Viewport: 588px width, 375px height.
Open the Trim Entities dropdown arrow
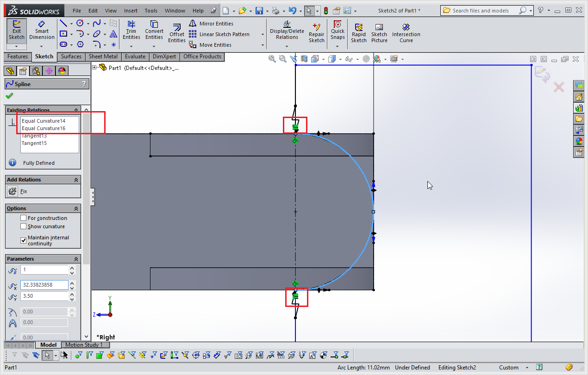pyautogui.click(x=131, y=46)
